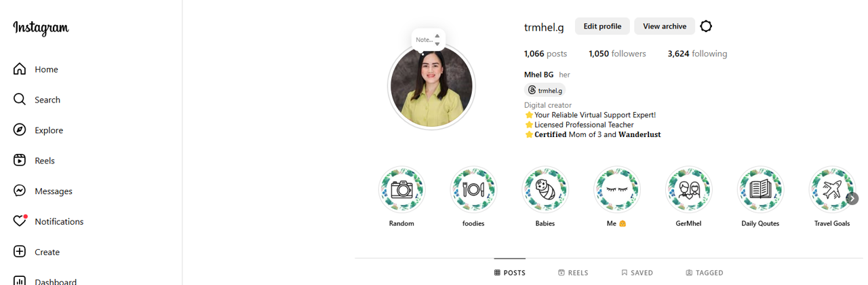Show next highlights with arrow
Screen dimensions: 868x285
point(852,198)
